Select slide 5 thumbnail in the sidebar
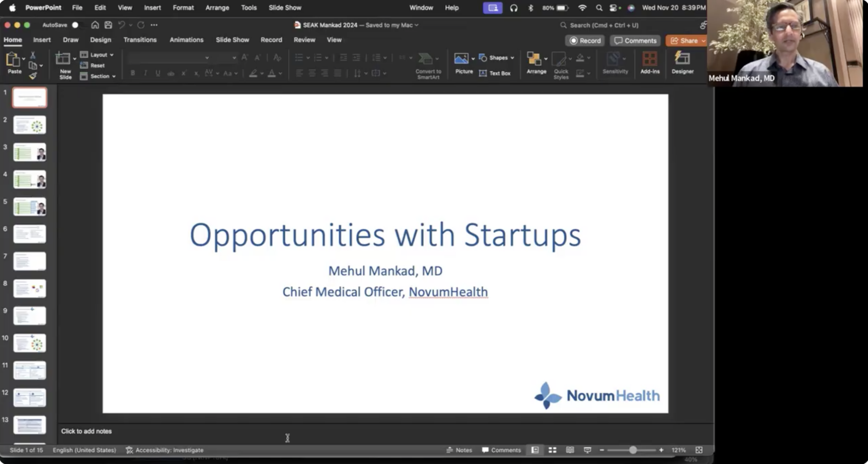This screenshot has width=868, height=464. click(x=29, y=207)
